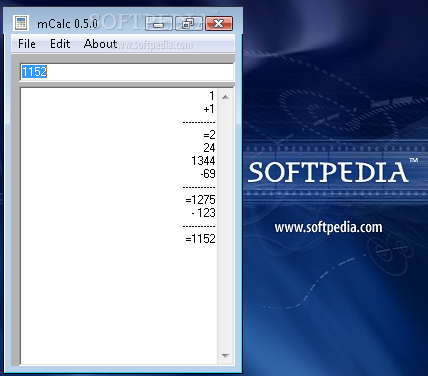Click the input field containing 1152
428x376 pixels.
(x=127, y=72)
